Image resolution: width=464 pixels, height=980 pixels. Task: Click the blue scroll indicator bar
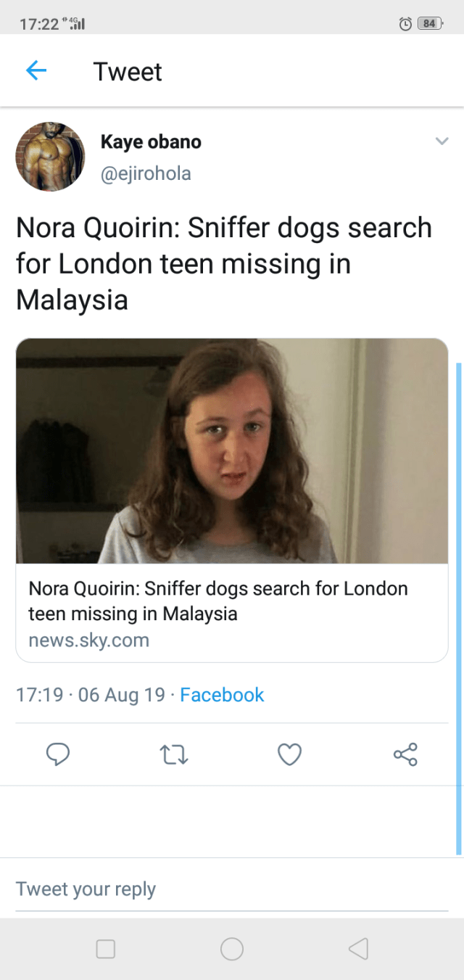(x=458, y=608)
